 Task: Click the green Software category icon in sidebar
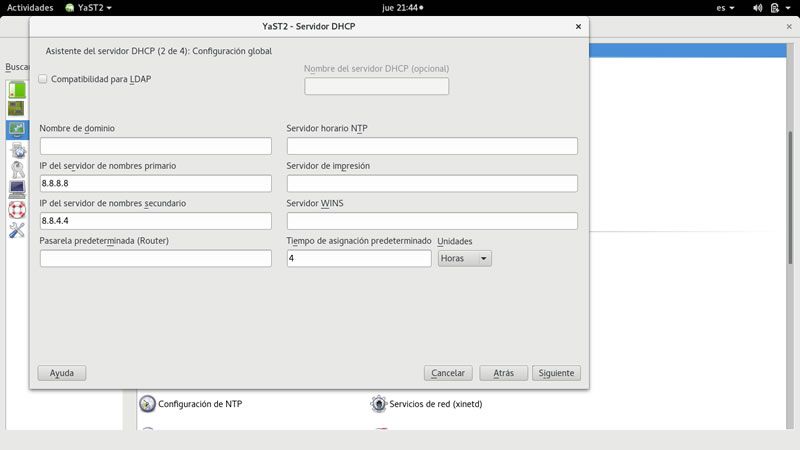[x=17, y=89]
